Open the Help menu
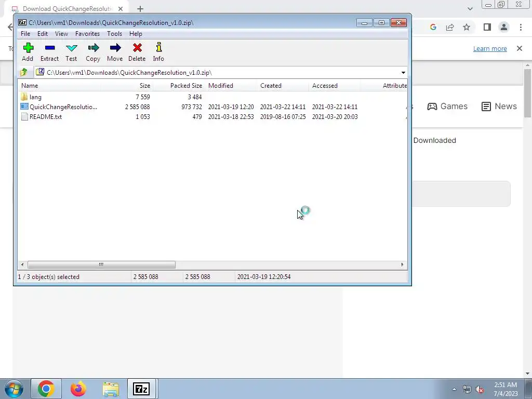532x399 pixels. [136, 34]
